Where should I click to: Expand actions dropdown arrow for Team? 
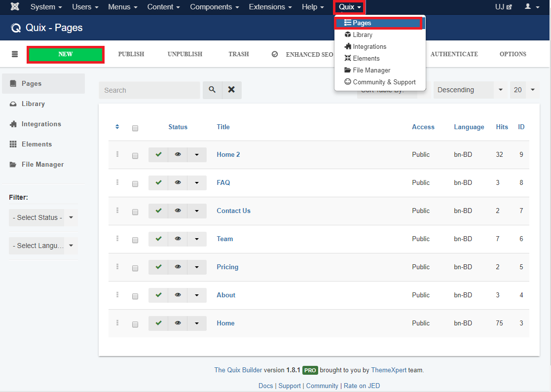tap(197, 239)
